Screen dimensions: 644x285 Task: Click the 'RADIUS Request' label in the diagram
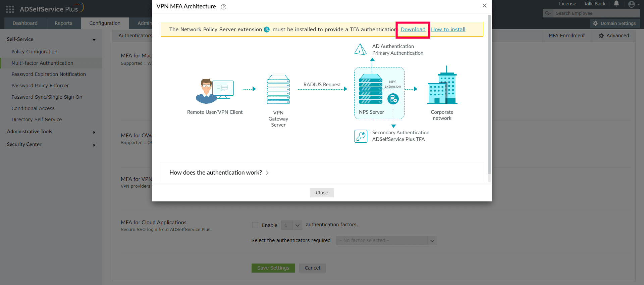[322, 85]
